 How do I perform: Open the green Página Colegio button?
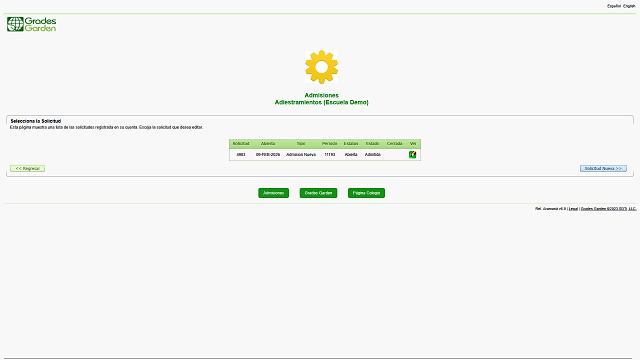pos(366,193)
